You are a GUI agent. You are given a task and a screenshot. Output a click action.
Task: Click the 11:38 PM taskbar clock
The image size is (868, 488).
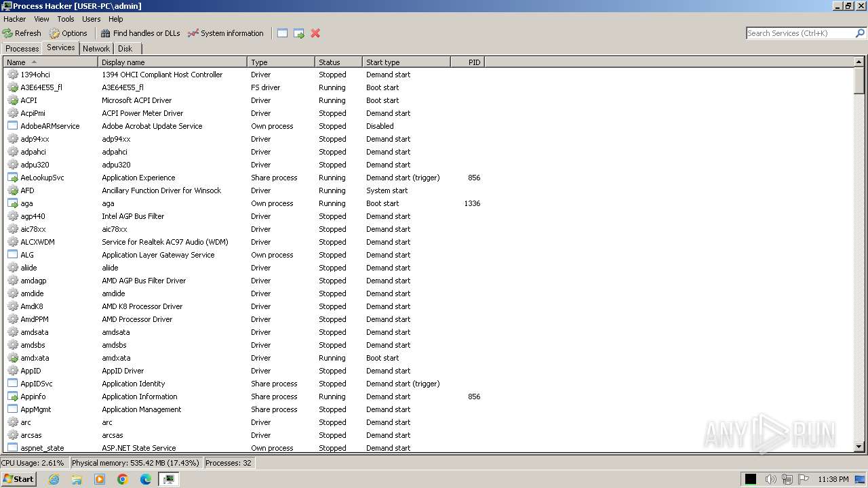click(x=833, y=479)
